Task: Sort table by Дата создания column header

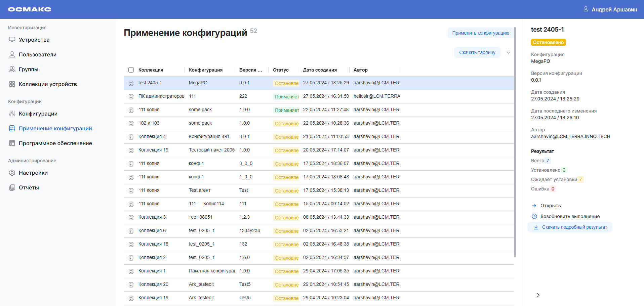Action: click(x=320, y=70)
